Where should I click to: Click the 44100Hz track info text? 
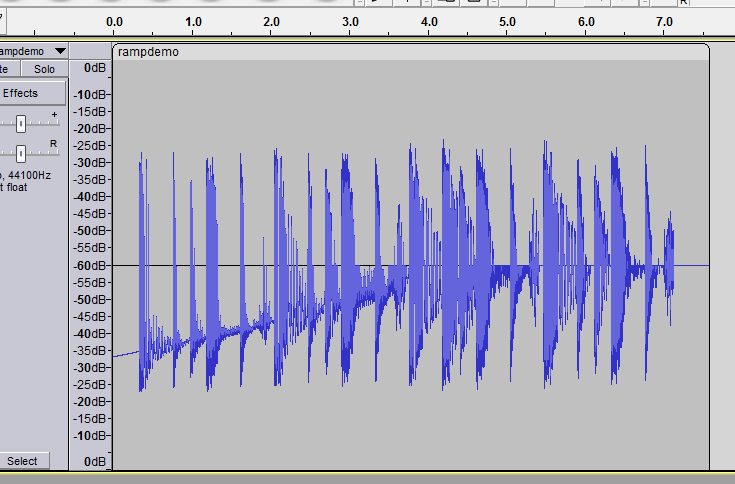[34, 175]
